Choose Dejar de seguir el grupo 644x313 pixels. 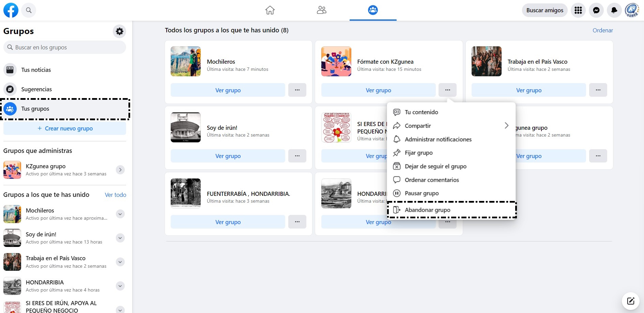pos(451,166)
